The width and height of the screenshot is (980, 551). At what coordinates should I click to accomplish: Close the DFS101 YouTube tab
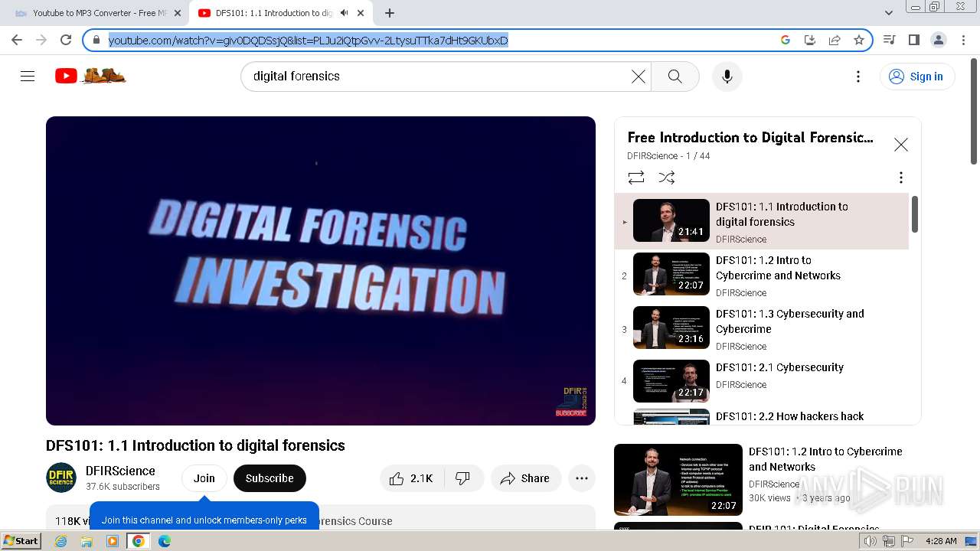(x=361, y=13)
